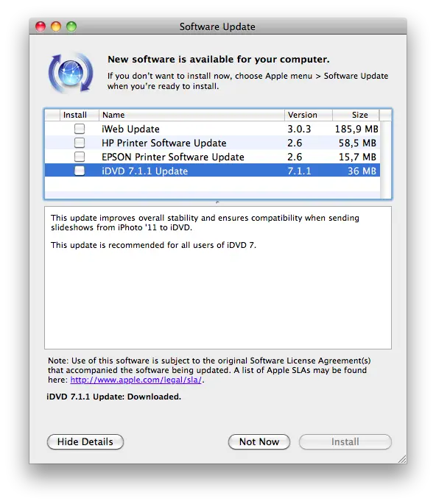Sort the list by the Name column
436x504 pixels.
click(191, 115)
